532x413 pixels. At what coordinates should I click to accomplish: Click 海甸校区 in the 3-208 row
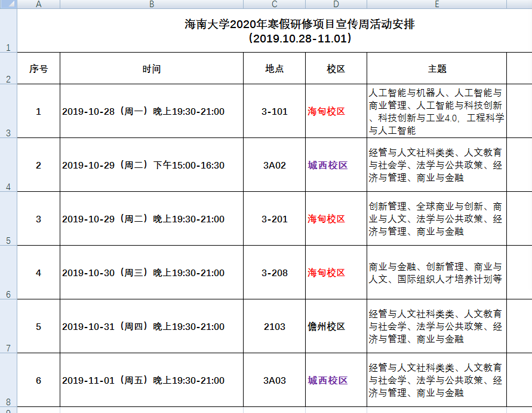336,273
